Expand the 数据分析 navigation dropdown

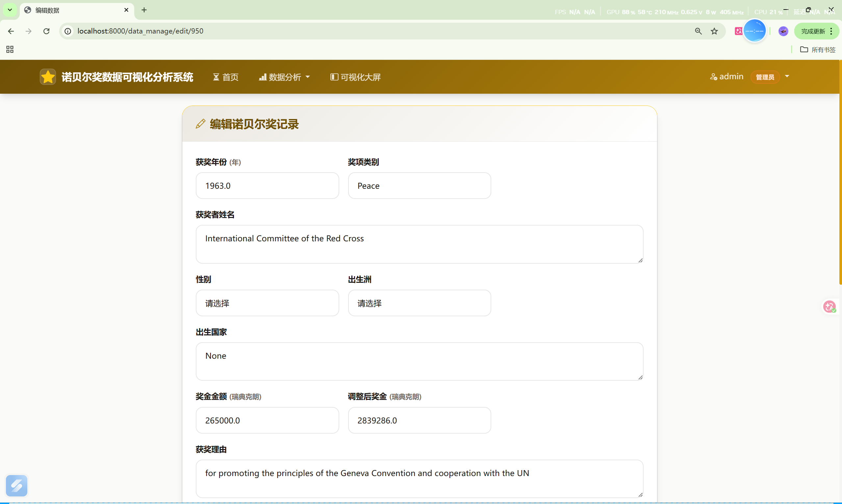click(284, 77)
